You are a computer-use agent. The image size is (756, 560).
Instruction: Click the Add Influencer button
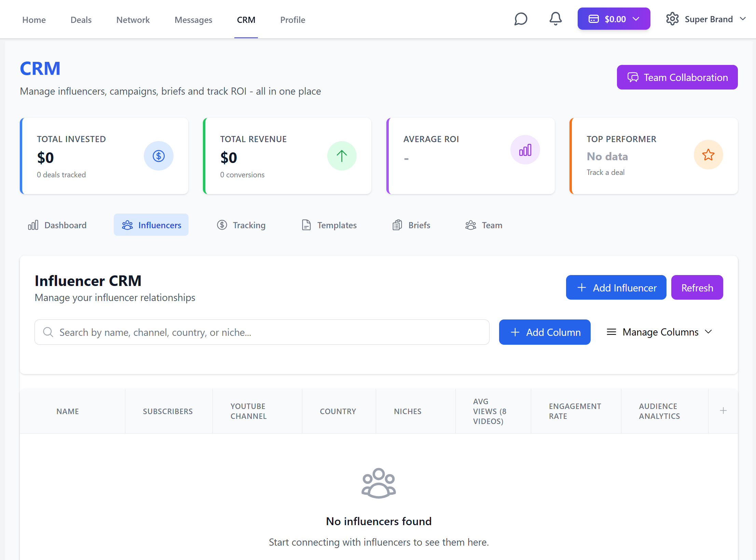[x=616, y=288]
